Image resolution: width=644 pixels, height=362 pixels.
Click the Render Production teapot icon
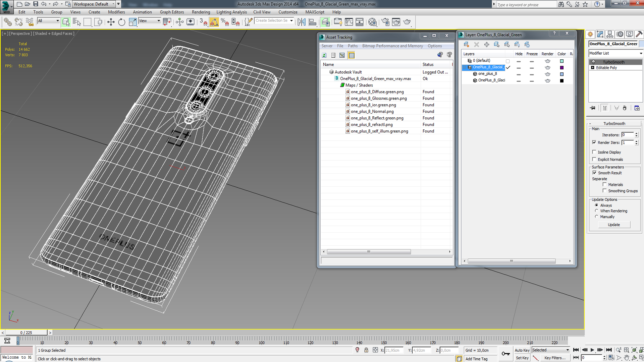[x=407, y=22]
